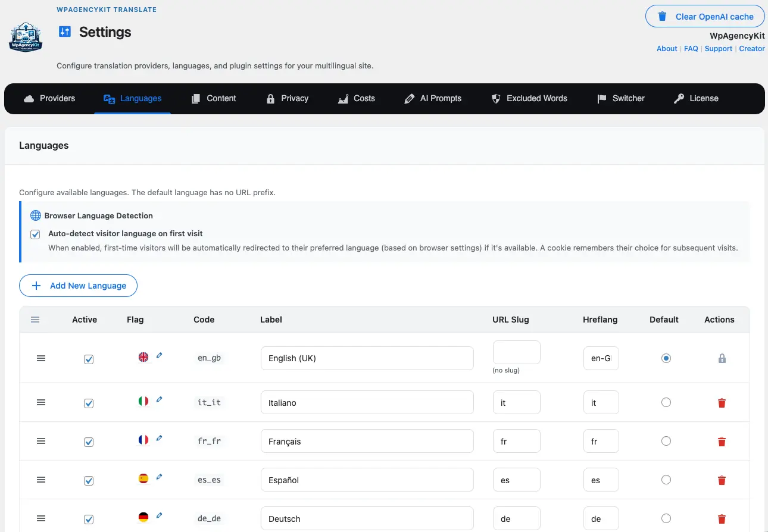Image resolution: width=768 pixels, height=532 pixels.
Task: Click the drag handle in the Español row
Action: tap(41, 480)
